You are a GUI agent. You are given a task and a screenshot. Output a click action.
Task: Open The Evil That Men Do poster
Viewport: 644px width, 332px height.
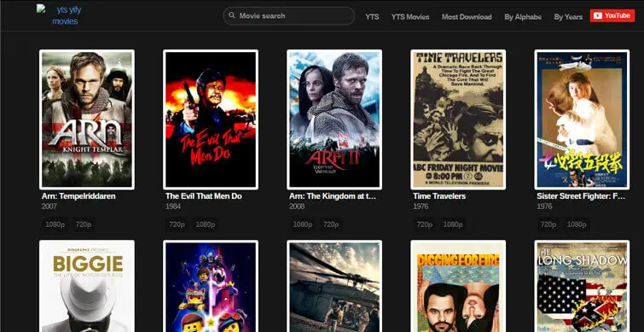click(211, 119)
